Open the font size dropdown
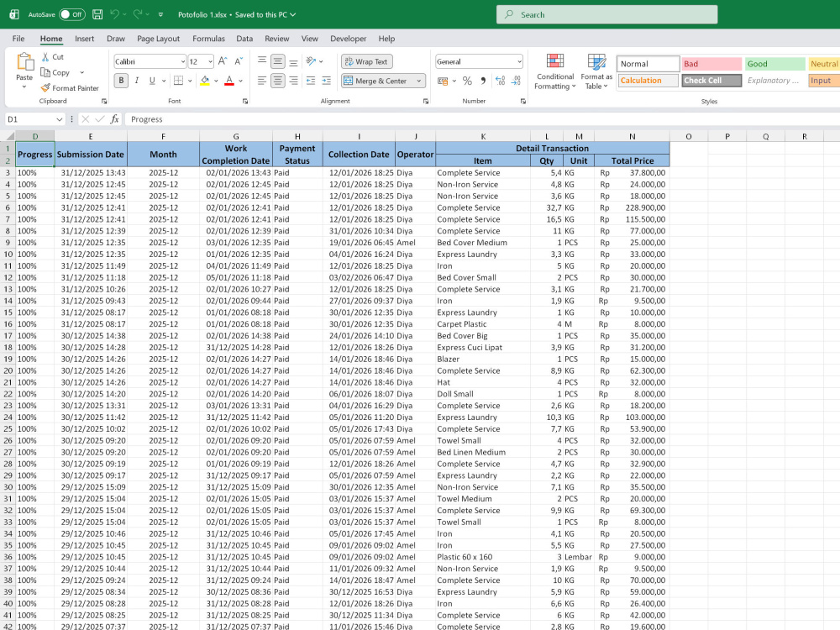 (x=211, y=61)
